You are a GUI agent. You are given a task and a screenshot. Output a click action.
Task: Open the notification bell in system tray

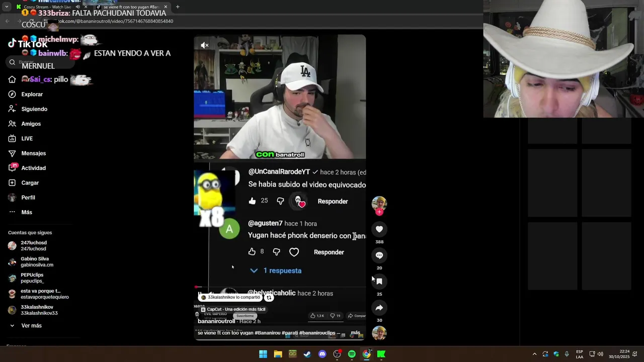click(635, 354)
